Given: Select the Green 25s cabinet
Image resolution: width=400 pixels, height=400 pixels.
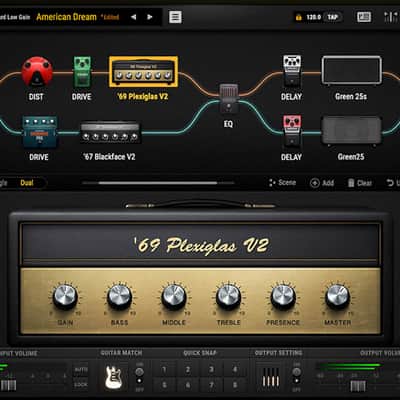Looking at the screenshot, I should 352,70.
